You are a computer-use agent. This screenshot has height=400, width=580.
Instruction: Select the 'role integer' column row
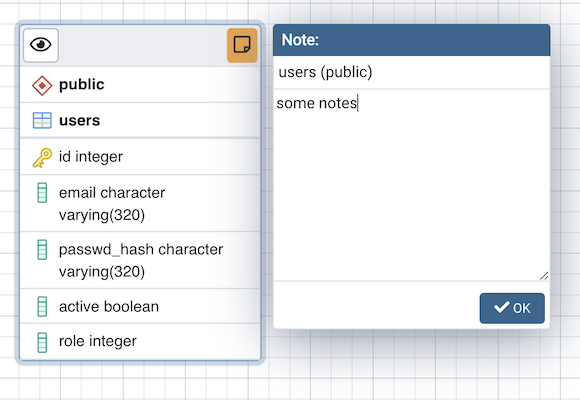point(140,342)
